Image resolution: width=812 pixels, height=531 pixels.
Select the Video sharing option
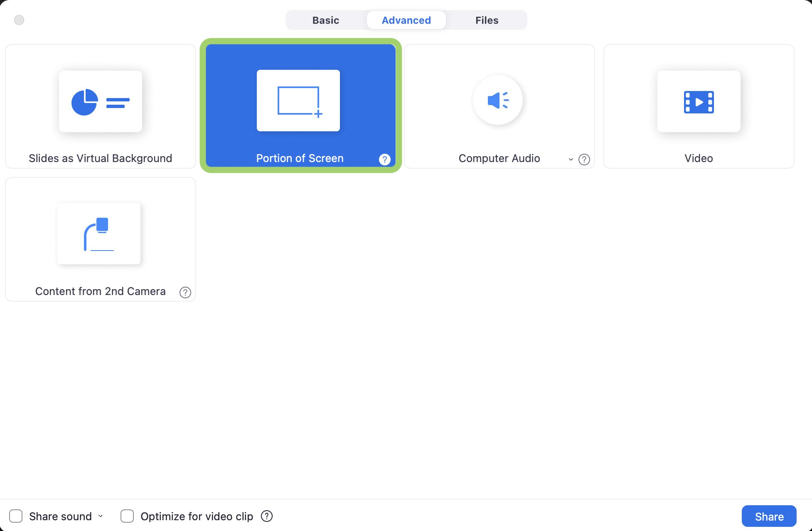(699, 106)
